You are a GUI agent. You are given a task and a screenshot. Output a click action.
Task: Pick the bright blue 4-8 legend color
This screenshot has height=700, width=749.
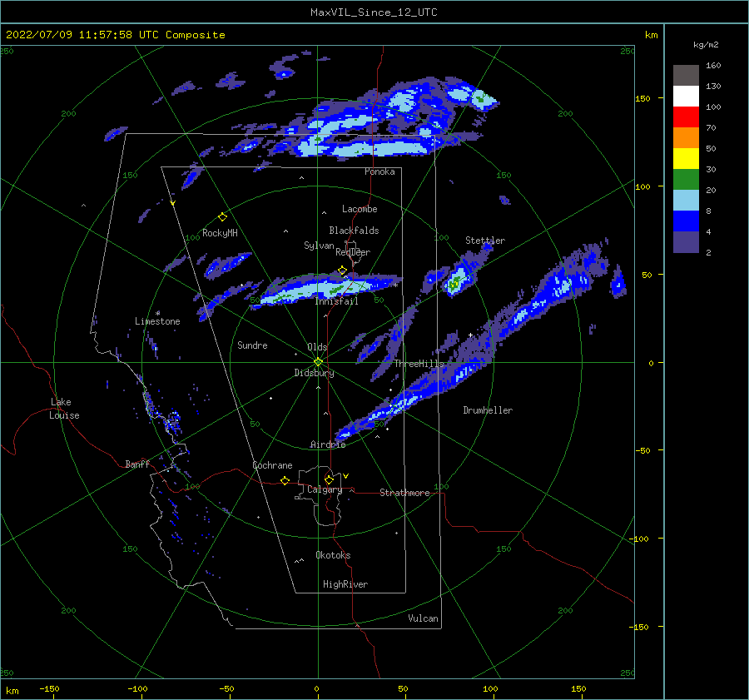click(x=686, y=221)
